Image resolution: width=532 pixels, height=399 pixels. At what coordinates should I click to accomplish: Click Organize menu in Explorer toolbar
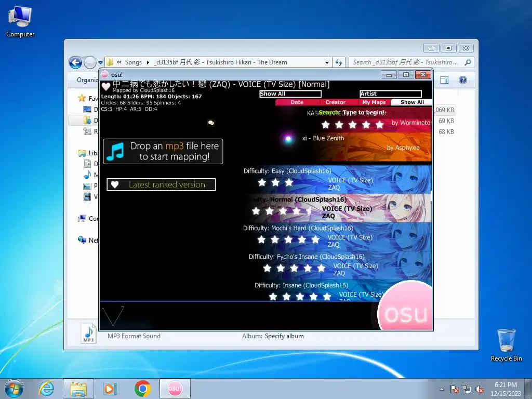(87, 80)
